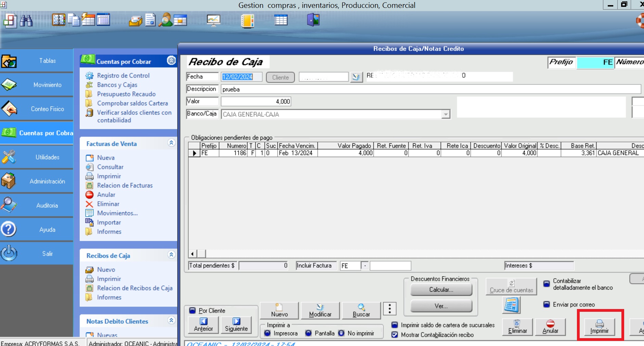Enable Mostrar Contabilización recibo checkbox
This screenshot has width=644, height=346.
(x=395, y=335)
